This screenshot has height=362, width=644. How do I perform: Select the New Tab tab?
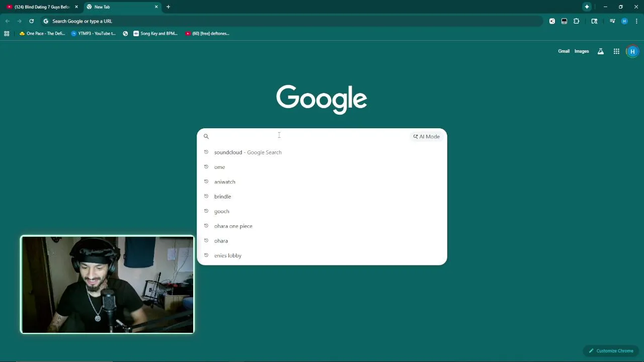122,7
